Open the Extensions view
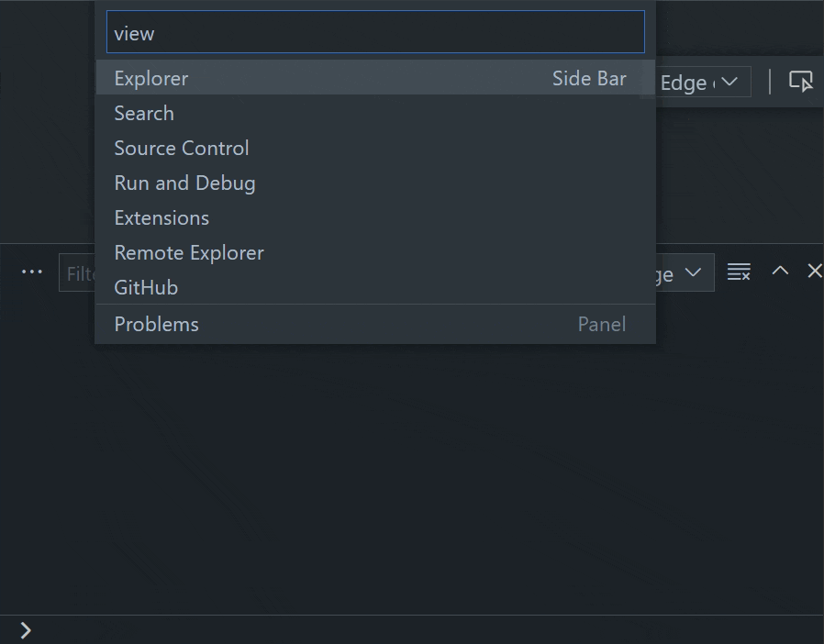824x644 pixels. (x=375, y=218)
